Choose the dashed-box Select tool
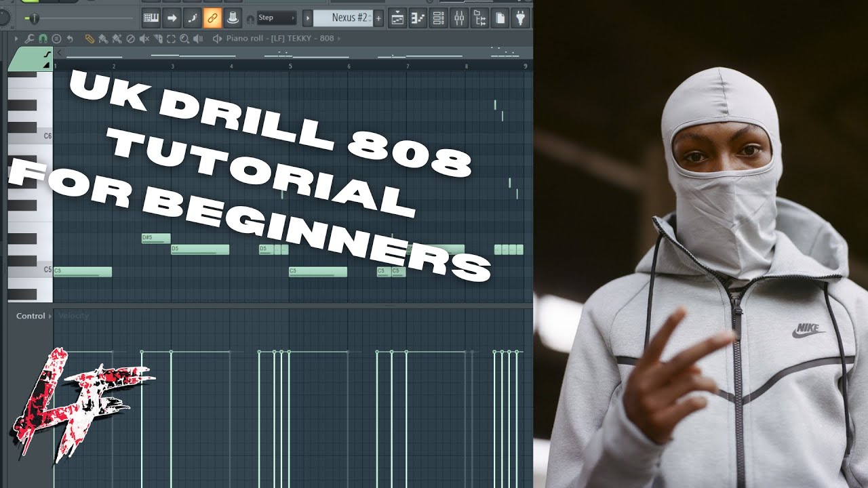Viewport: 868px width, 488px height. click(x=171, y=39)
